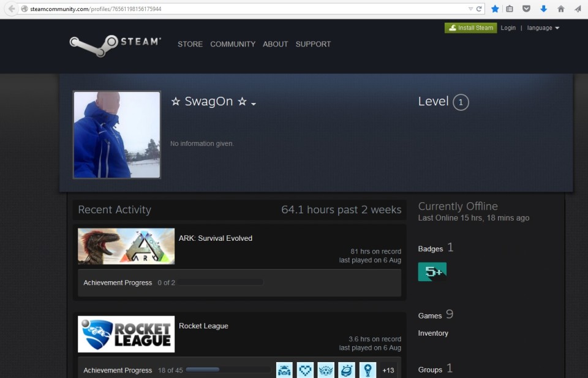Click the Rocket League achievement progress bar

(x=228, y=370)
